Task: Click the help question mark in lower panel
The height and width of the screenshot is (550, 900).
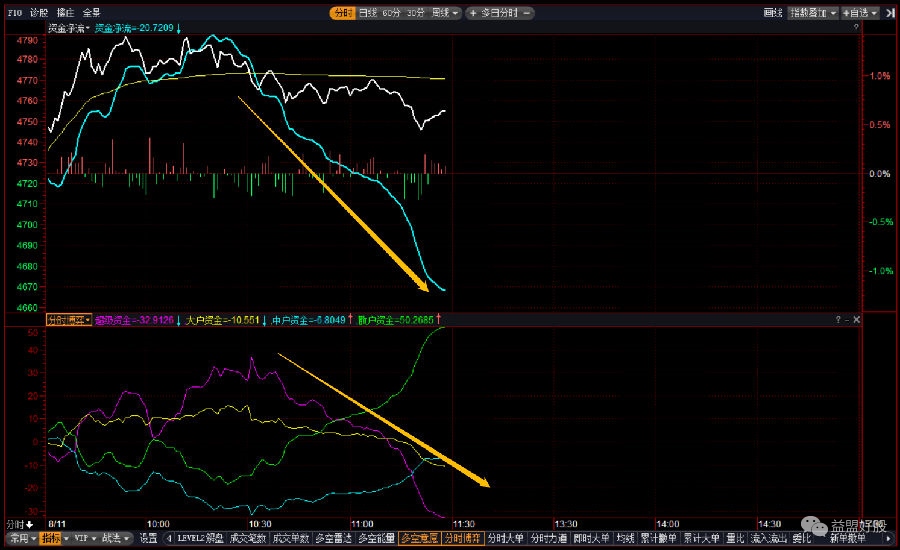Action: click(840, 319)
